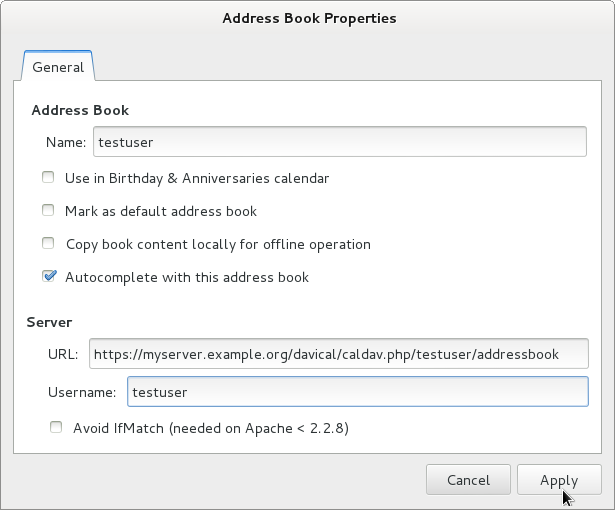Image resolution: width=615 pixels, height=510 pixels.
Task: Untick the Autocomplete with this address book checkbox
Action: [x=49, y=276]
